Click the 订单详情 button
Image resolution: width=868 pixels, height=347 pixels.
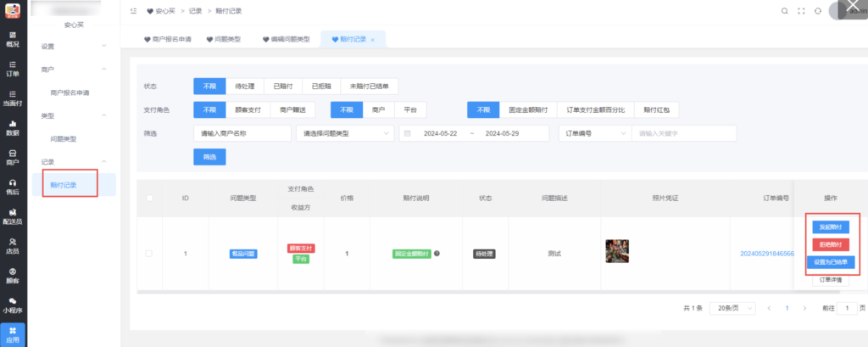click(831, 280)
